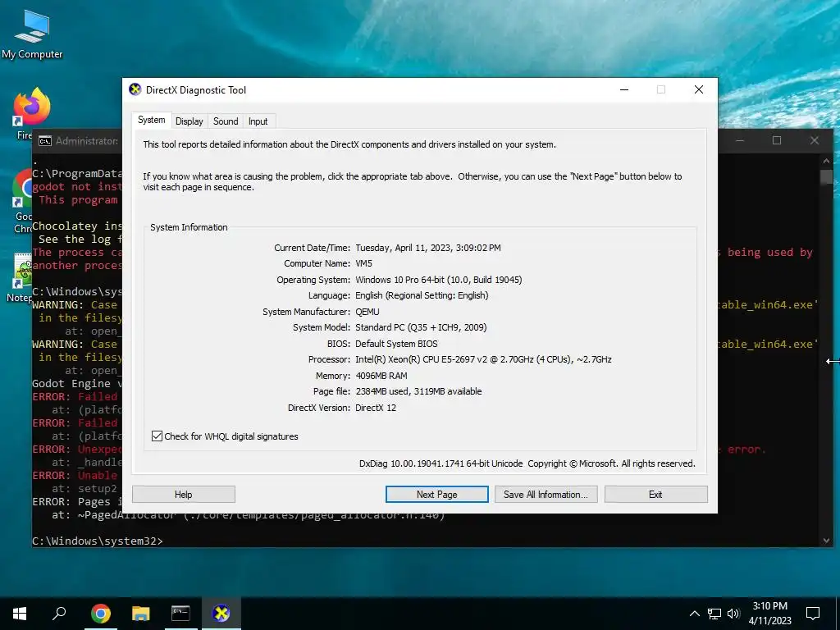
Task: Click the Operating System value text
Action: click(438, 280)
